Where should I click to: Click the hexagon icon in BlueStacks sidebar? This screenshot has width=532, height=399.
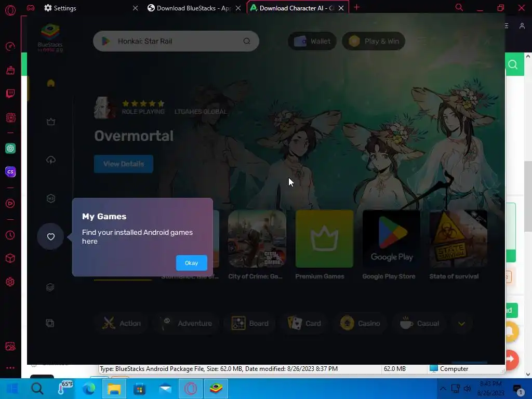click(51, 198)
